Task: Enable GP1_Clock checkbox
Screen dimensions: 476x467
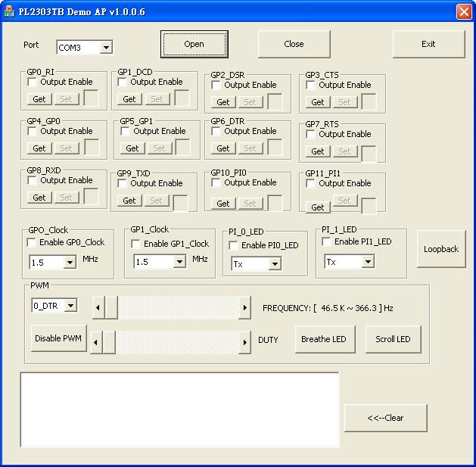Action: [x=135, y=244]
